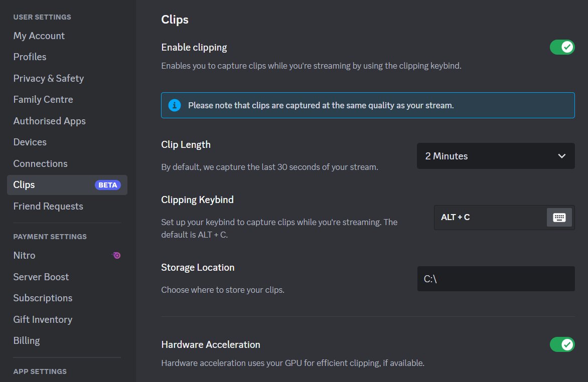
Task: Open Nitro payment settings
Action: (67, 255)
